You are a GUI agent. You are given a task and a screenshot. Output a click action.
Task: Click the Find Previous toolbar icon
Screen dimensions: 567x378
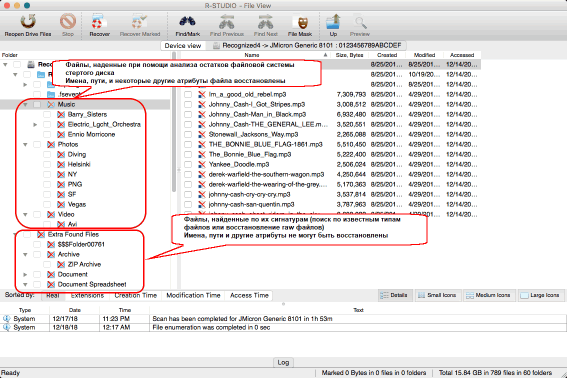coord(227,22)
